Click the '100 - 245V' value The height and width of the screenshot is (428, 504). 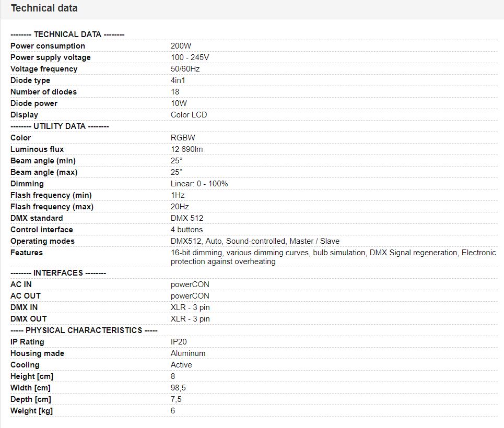[x=190, y=57]
